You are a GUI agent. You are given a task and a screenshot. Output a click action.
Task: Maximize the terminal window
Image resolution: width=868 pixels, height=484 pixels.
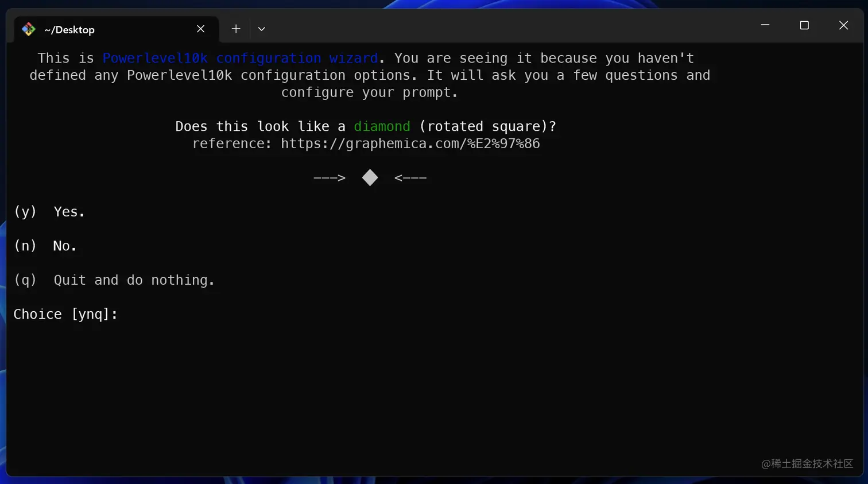point(804,25)
